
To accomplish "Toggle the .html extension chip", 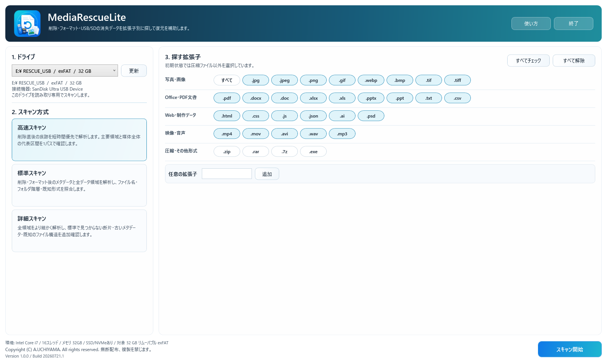I will point(227,116).
